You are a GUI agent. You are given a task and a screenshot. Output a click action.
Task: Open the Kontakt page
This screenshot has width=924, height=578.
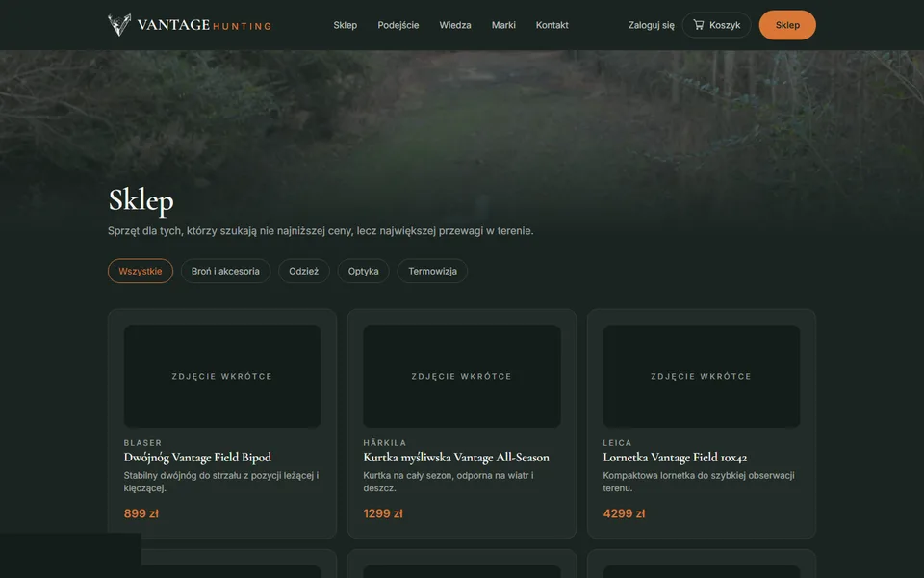coord(552,25)
